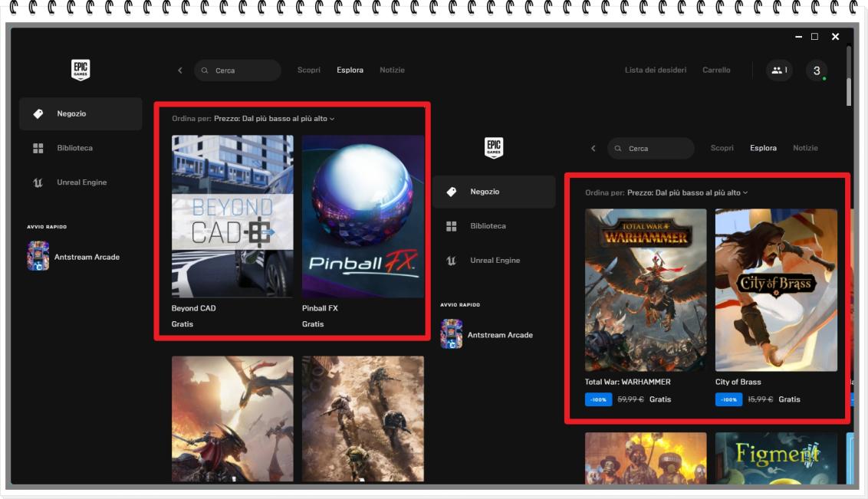Image resolution: width=868 pixels, height=499 pixels.
Task: Open the Pinball FX game thumbnail
Action: (x=363, y=216)
